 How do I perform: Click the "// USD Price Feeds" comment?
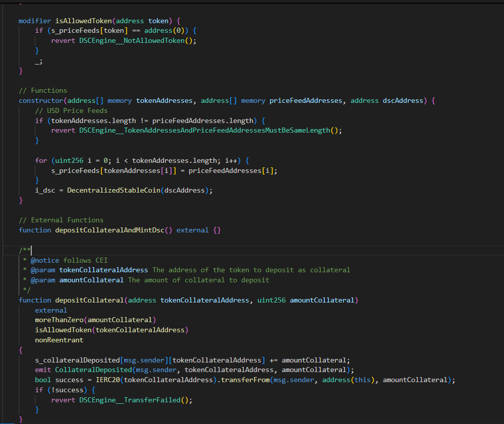pyautogui.click(x=71, y=111)
